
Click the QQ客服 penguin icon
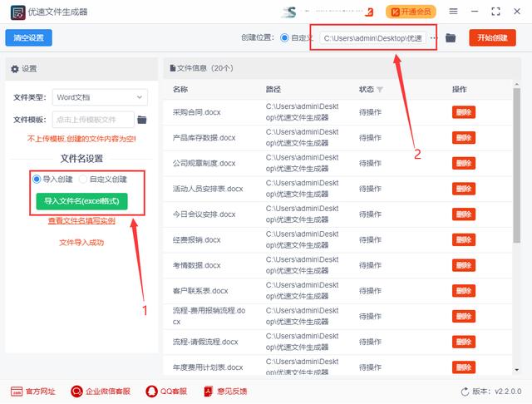(151, 392)
